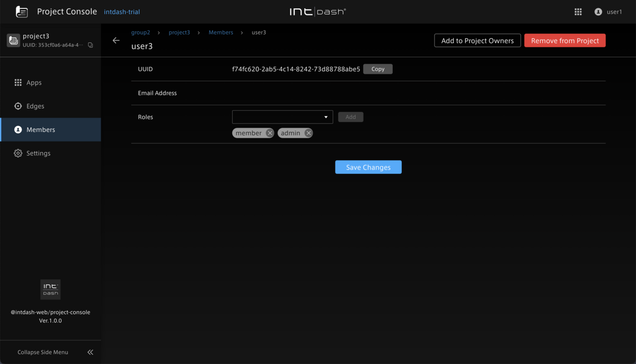Go back using the left arrow
636x364 pixels.
[116, 40]
